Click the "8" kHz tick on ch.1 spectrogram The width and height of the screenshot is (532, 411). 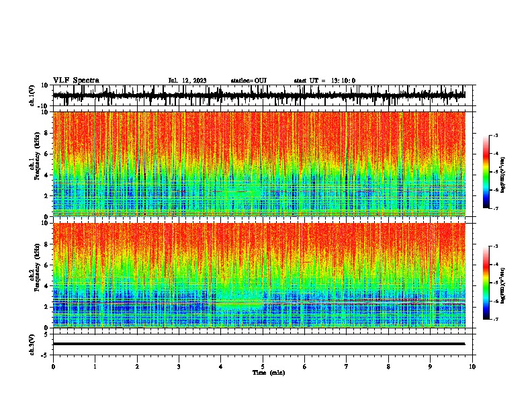click(46, 133)
